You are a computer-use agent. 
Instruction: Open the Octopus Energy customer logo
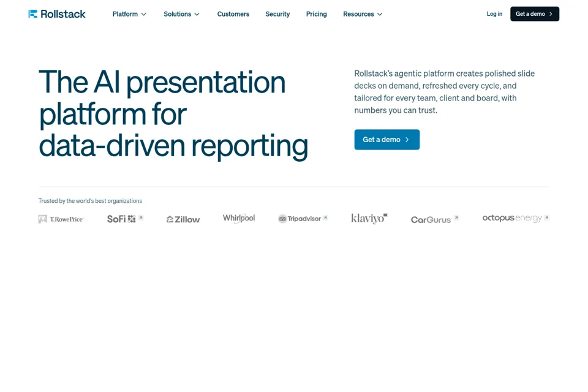click(512, 218)
